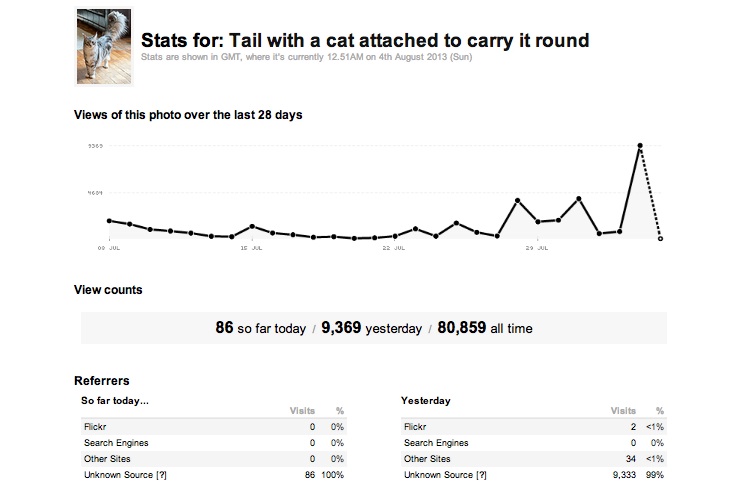
Task: Click the 29 JUL label on the chart axis
Action: pyautogui.click(x=537, y=247)
